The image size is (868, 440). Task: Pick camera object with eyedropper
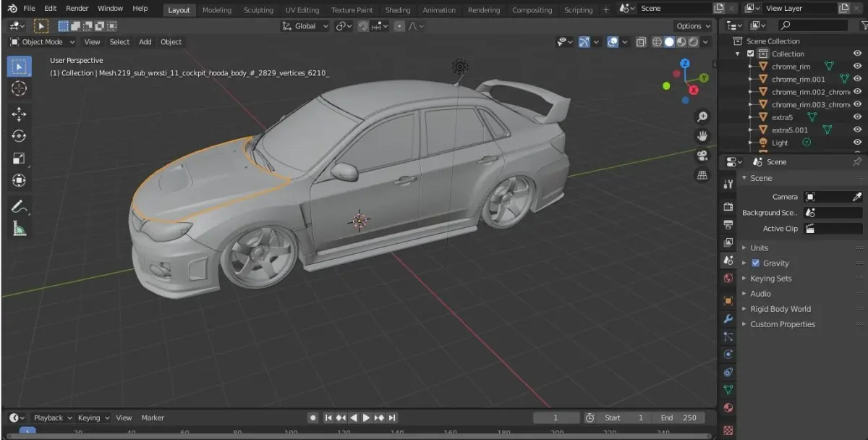click(x=857, y=197)
